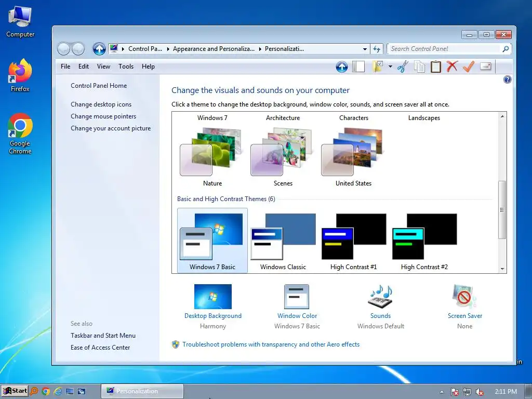Image resolution: width=532 pixels, height=399 pixels.
Task: Click the Windows 7 theme label
Action: (212, 118)
